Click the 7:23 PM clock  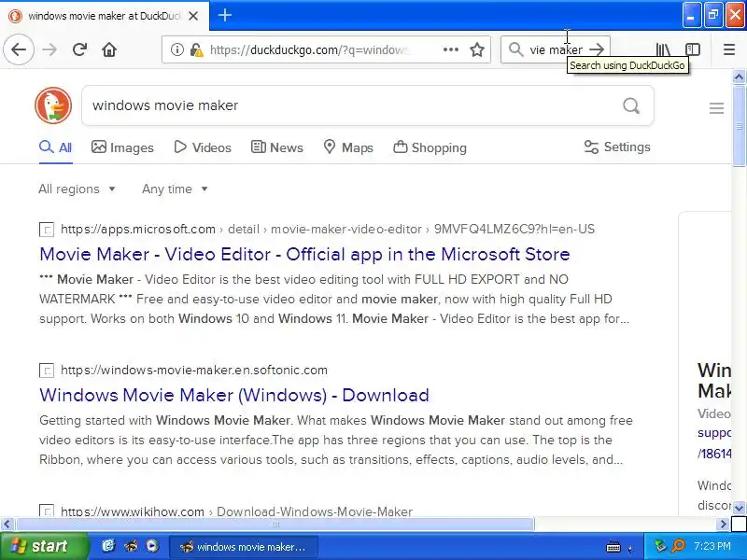[712, 546]
